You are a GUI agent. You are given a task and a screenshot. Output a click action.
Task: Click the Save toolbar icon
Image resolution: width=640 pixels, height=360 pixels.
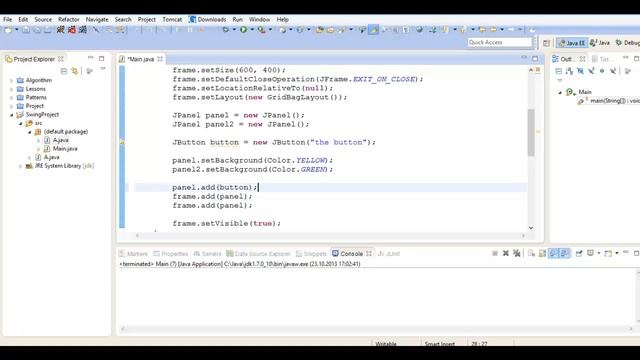point(26,30)
